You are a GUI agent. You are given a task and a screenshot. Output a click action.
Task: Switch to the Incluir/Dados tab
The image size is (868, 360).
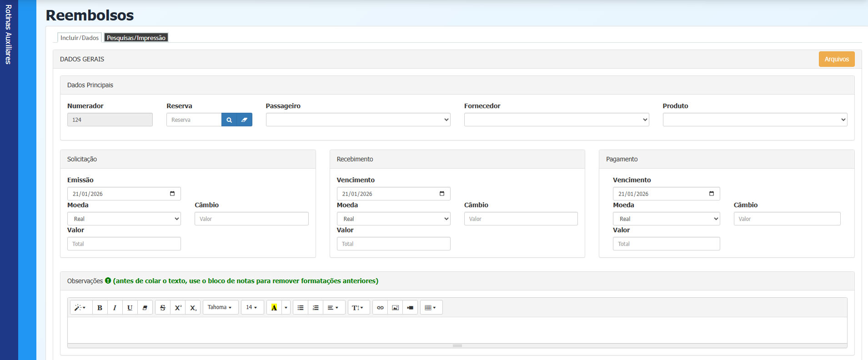click(x=80, y=38)
